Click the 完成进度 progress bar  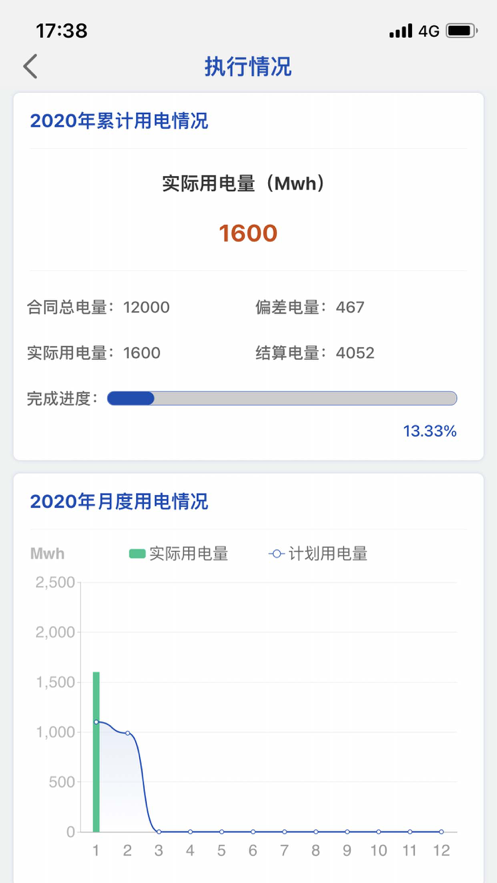(282, 398)
